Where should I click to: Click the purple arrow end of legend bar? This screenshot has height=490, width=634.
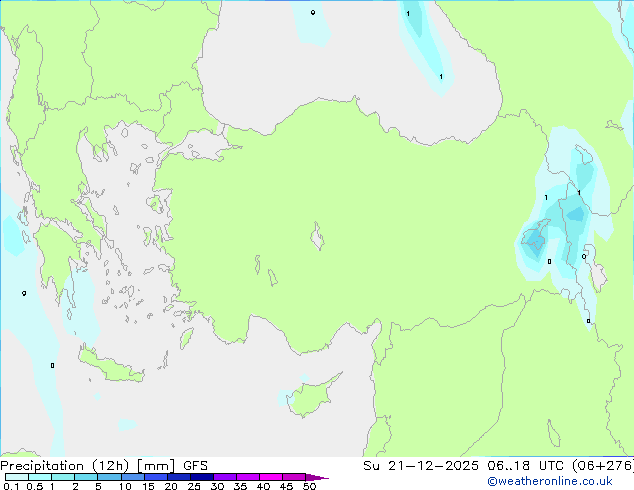[317, 477]
